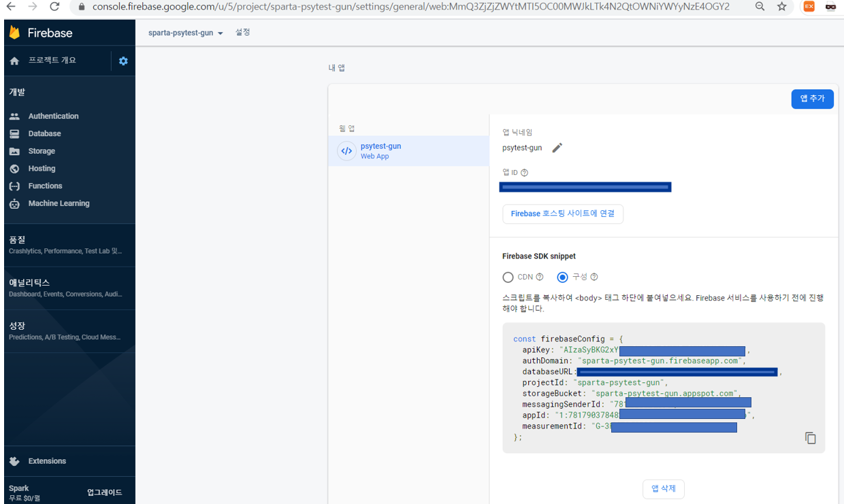Click browser back arrow
The width and height of the screenshot is (844, 504).
click(x=12, y=7)
